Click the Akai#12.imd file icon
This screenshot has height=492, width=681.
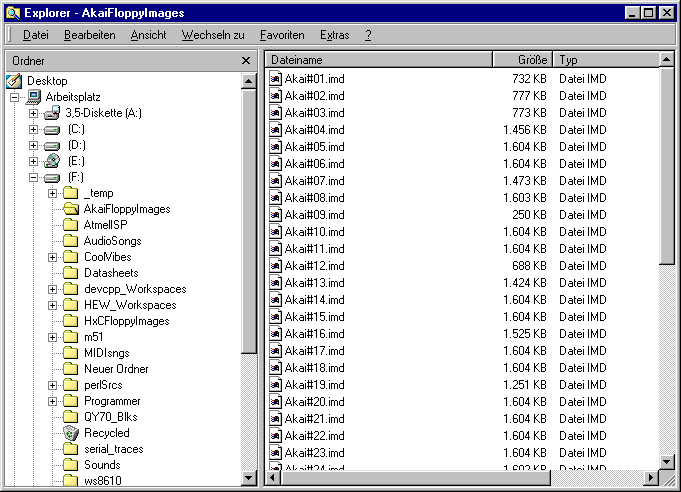click(x=275, y=266)
